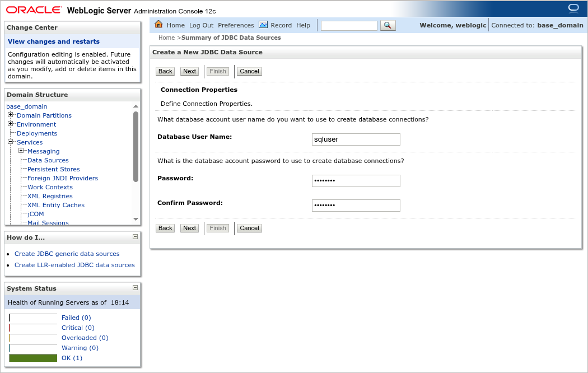This screenshot has height=373, width=588.
Task: Click the console monitor icon in the banner corner
Action: 573,8
